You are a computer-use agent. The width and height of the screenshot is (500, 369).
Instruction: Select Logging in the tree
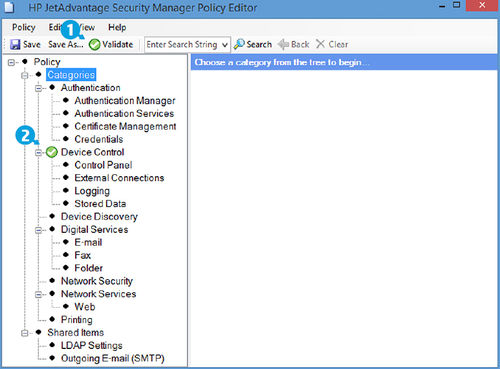click(92, 191)
